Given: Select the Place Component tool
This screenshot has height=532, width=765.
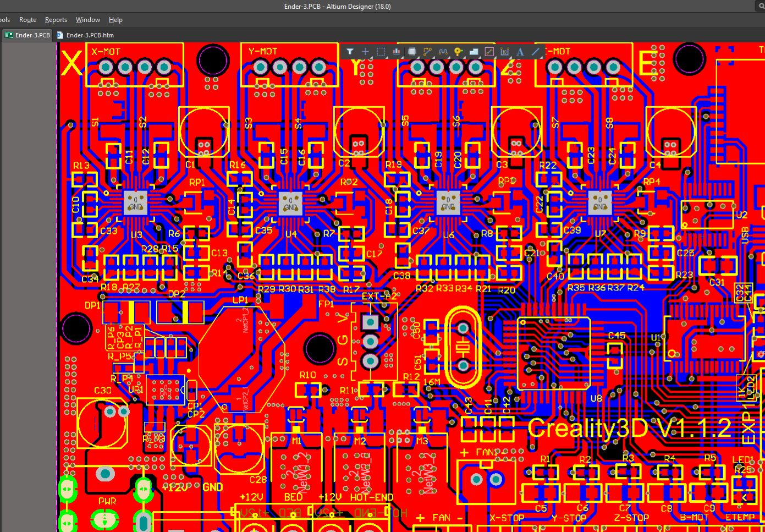Looking at the screenshot, I should (x=412, y=51).
